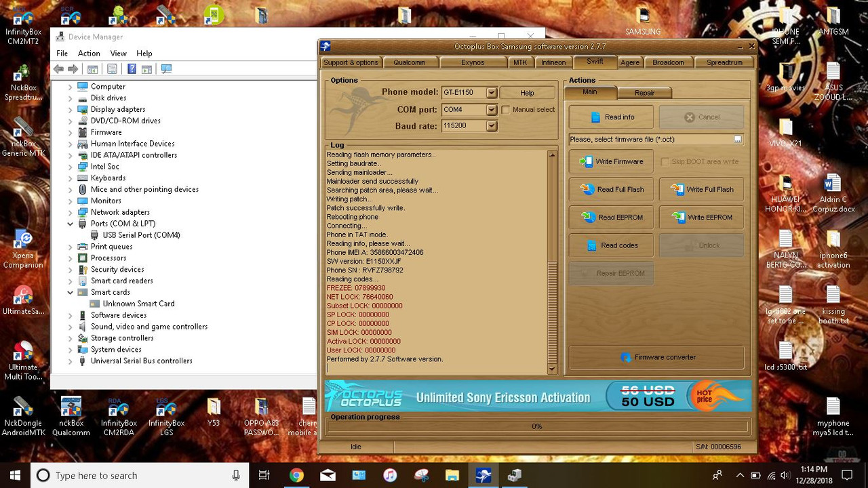Select the InfinityBox CM2RDA desktop icon
The height and width of the screenshot is (488, 868).
[119, 417]
